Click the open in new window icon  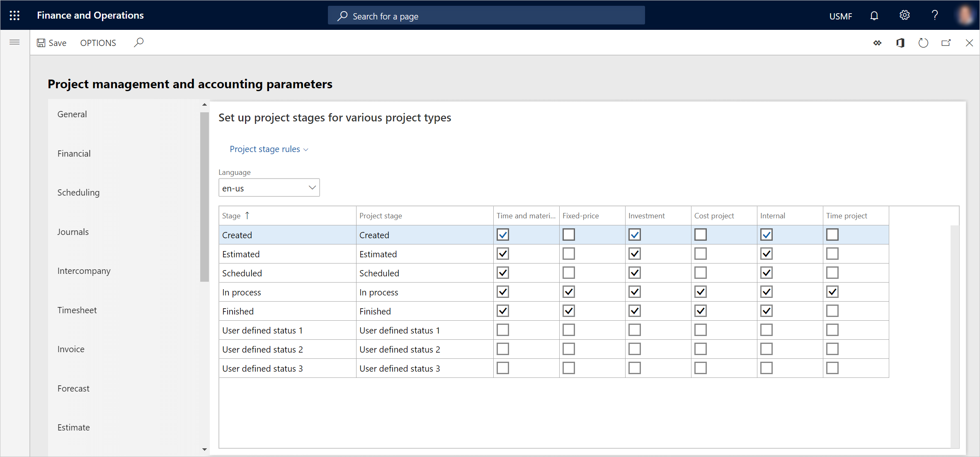tap(947, 42)
